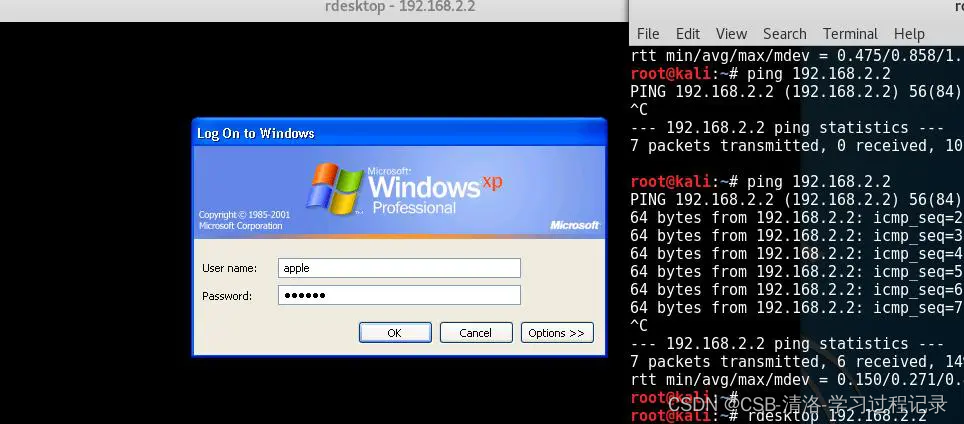The image size is (964, 424).
Task: Click the "User name:" label
Action: coord(229,269)
